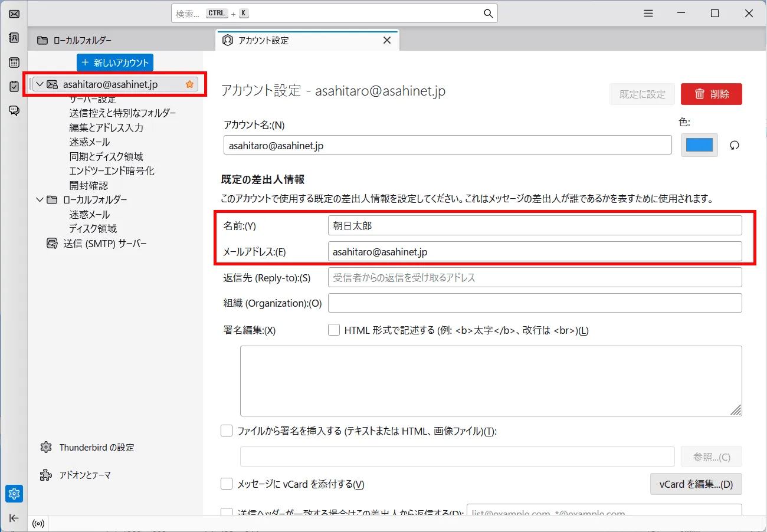
Task: Collapse the ローカルフォルダー tree
Action: click(39, 199)
